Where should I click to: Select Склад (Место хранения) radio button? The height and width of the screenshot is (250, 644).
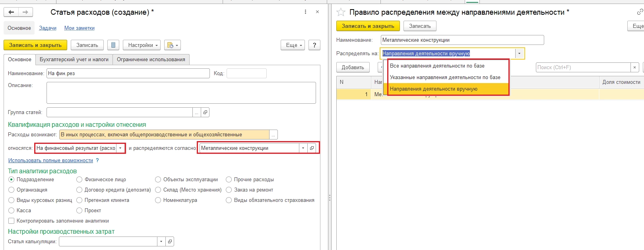tap(158, 190)
